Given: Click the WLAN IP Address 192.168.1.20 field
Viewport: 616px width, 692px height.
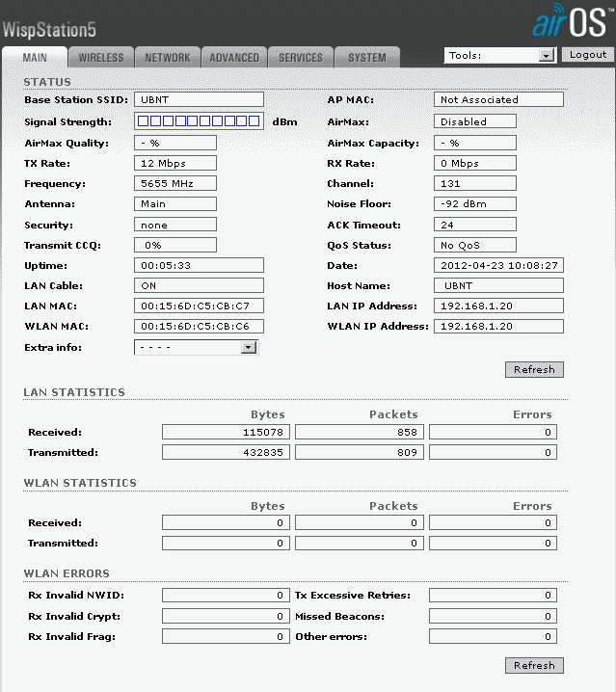Looking at the screenshot, I should point(498,326).
